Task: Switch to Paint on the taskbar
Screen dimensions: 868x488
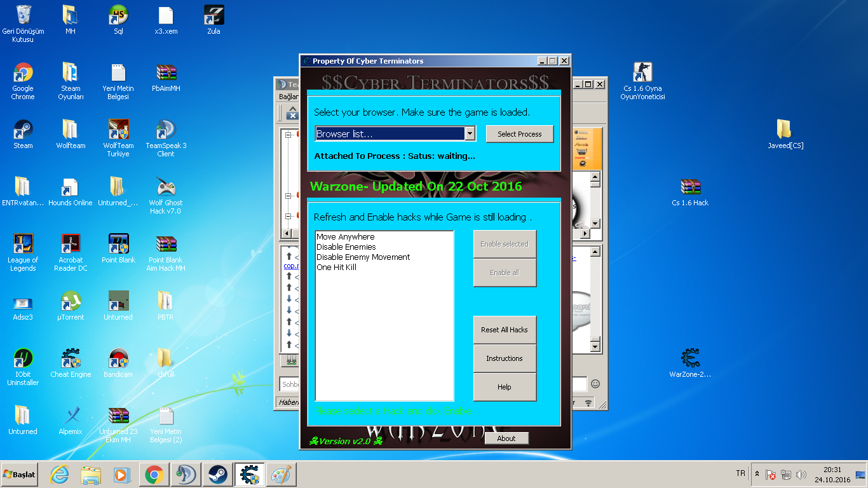Action: 281,475
